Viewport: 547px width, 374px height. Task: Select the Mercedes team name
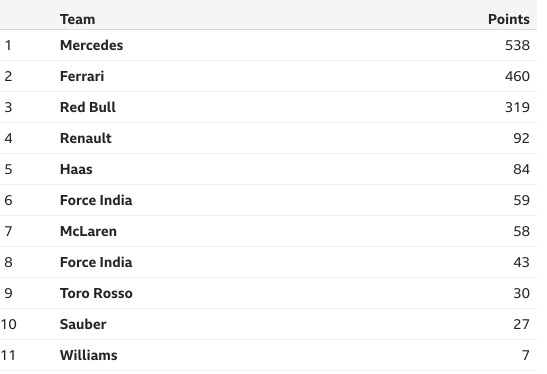pos(91,45)
